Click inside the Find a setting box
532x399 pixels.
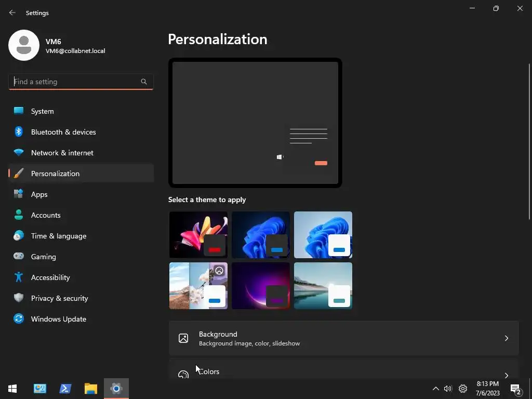tap(81, 82)
